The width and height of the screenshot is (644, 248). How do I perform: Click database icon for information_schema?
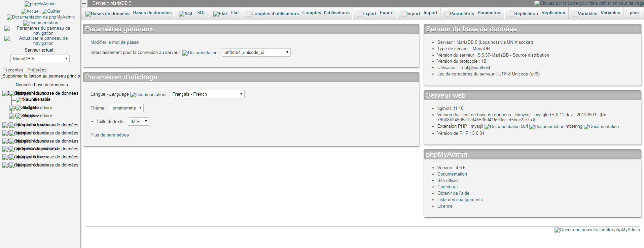coord(11,125)
